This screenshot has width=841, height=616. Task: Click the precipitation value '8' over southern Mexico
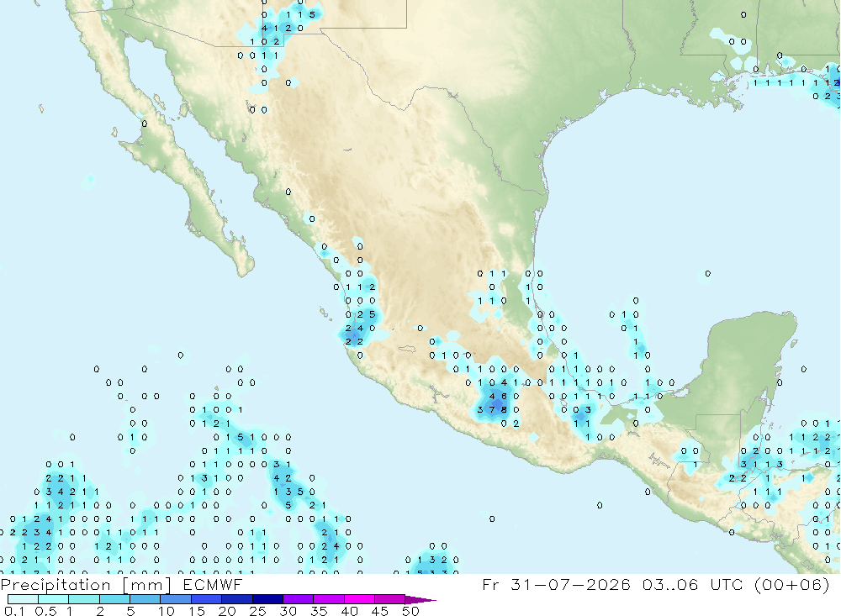pyautogui.click(x=504, y=409)
